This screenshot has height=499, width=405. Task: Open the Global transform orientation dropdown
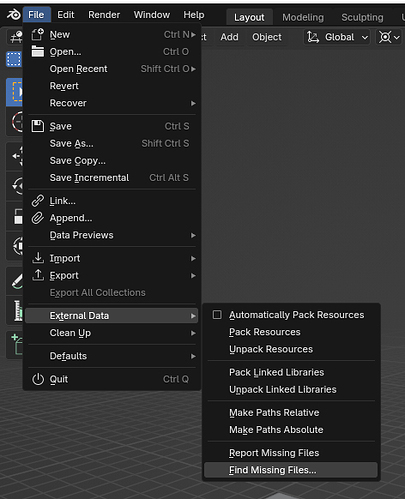(337, 37)
